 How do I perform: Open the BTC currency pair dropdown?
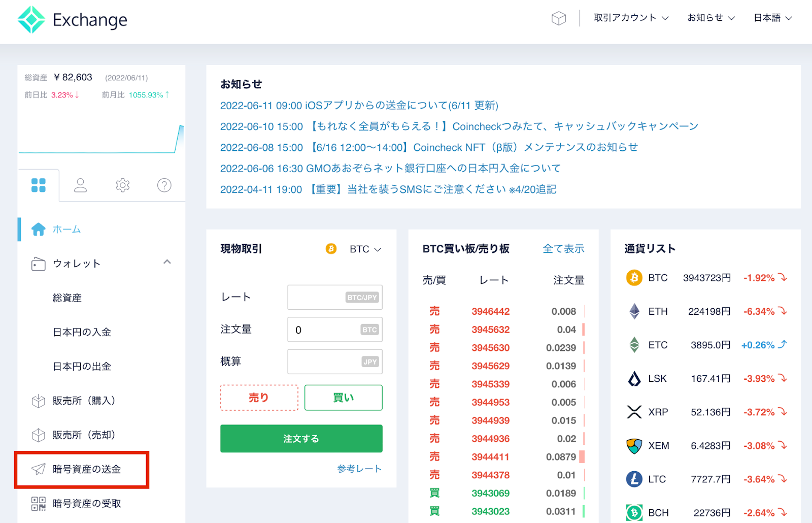(365, 249)
